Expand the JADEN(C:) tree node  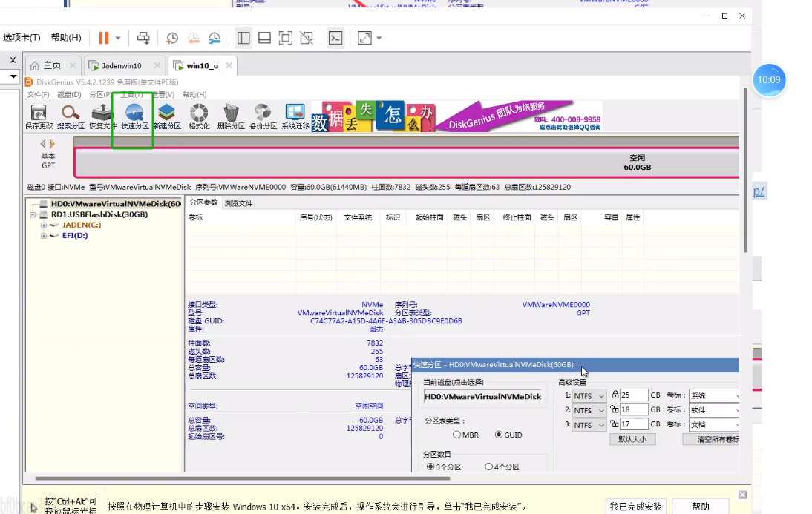(44, 225)
